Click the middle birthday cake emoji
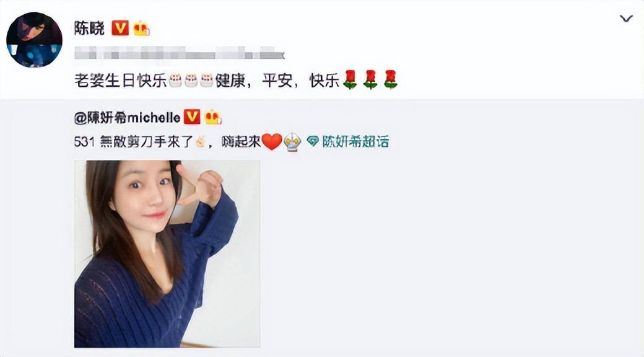Viewport: 644px width, 357px height. [191, 80]
